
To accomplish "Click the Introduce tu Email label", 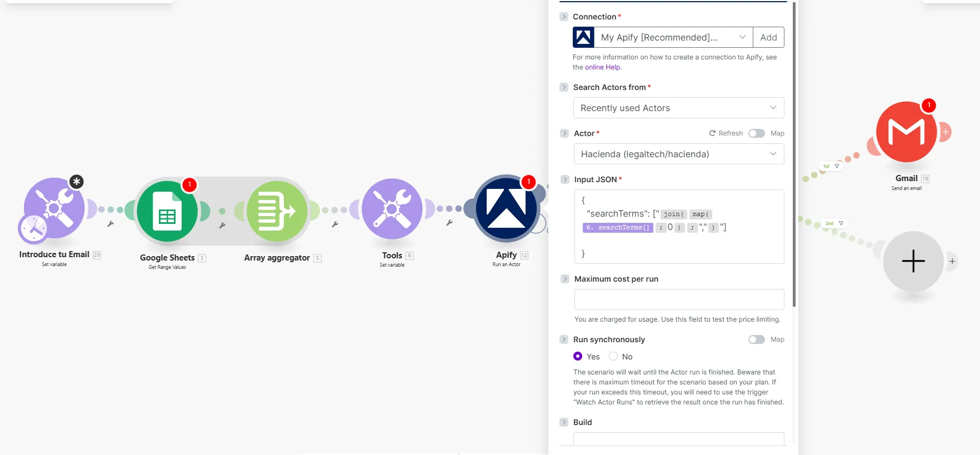I will coord(54,254).
